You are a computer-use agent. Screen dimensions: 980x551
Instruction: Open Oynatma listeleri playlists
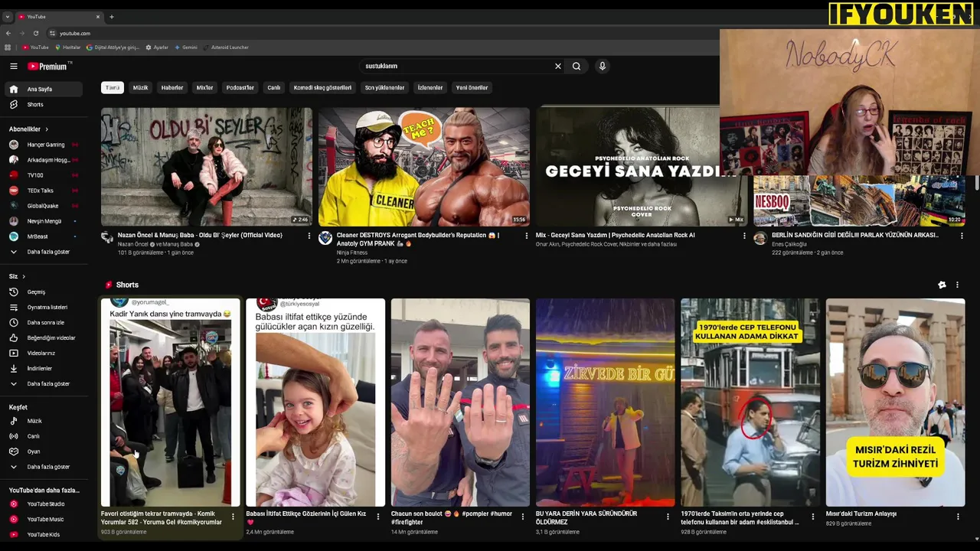[x=42, y=308]
